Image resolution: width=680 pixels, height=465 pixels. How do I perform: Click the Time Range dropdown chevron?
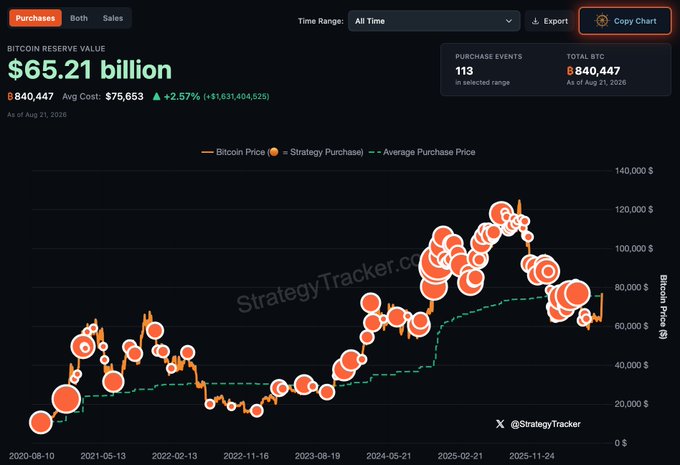point(508,21)
